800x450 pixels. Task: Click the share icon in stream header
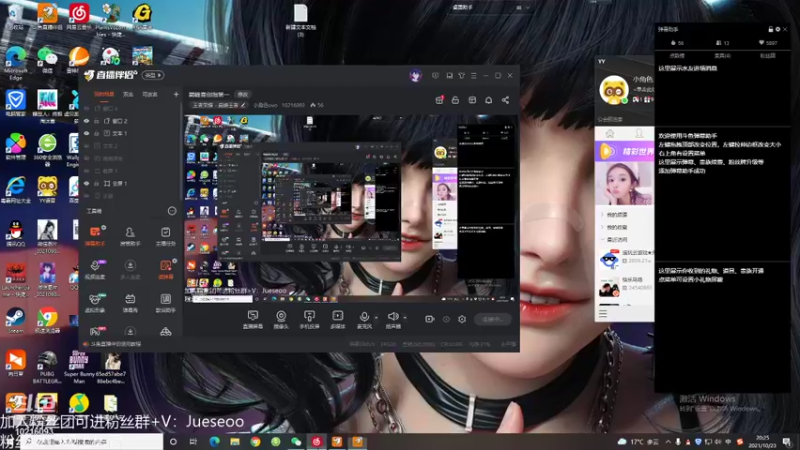(x=505, y=100)
